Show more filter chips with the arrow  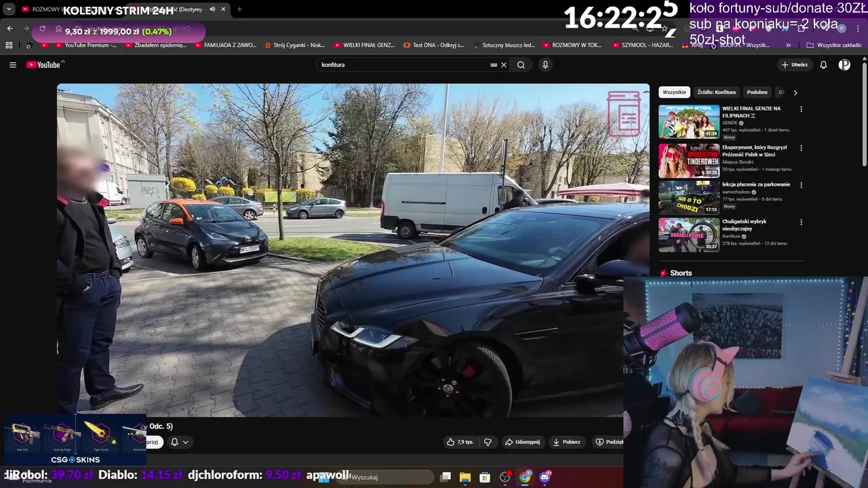(795, 92)
